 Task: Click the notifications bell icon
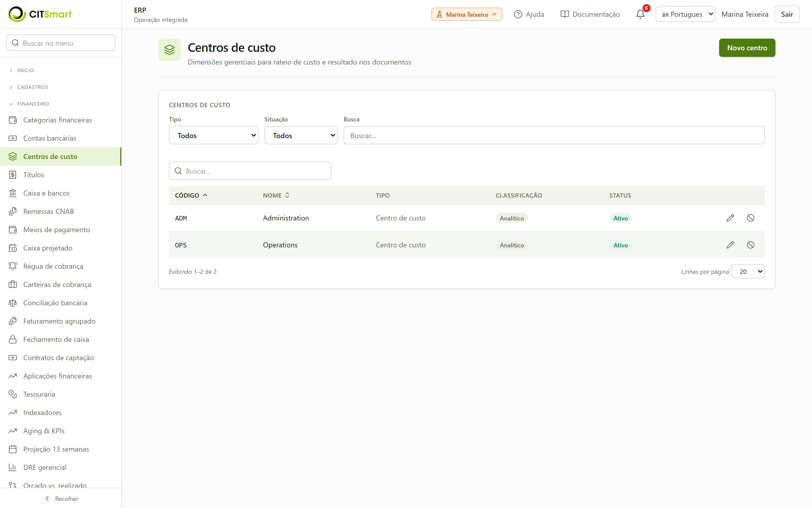640,14
